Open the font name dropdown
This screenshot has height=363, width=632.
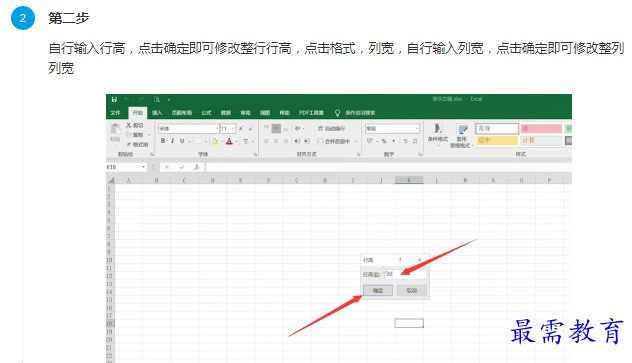[x=217, y=129]
